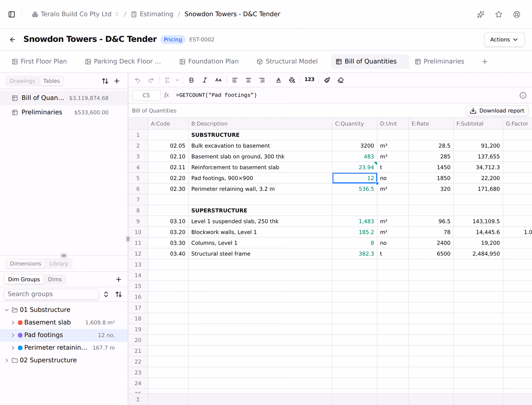This screenshot has height=405, width=532.
Task: Expand or collapse all groups toggle
Action: tap(106, 294)
